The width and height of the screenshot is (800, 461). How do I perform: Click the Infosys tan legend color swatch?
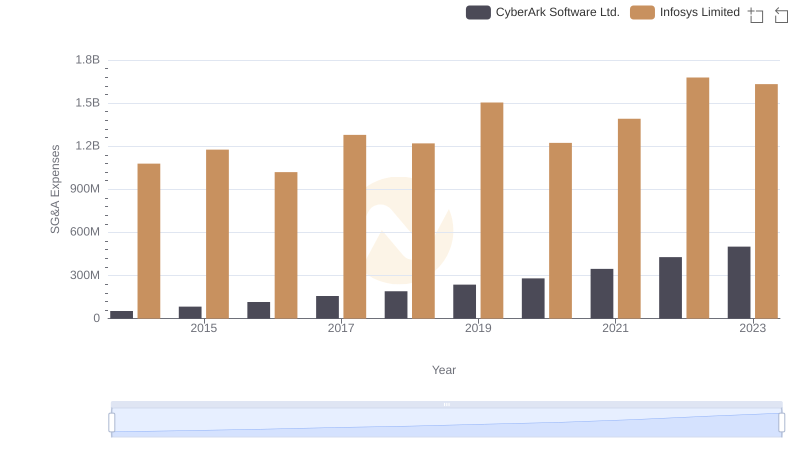point(642,12)
